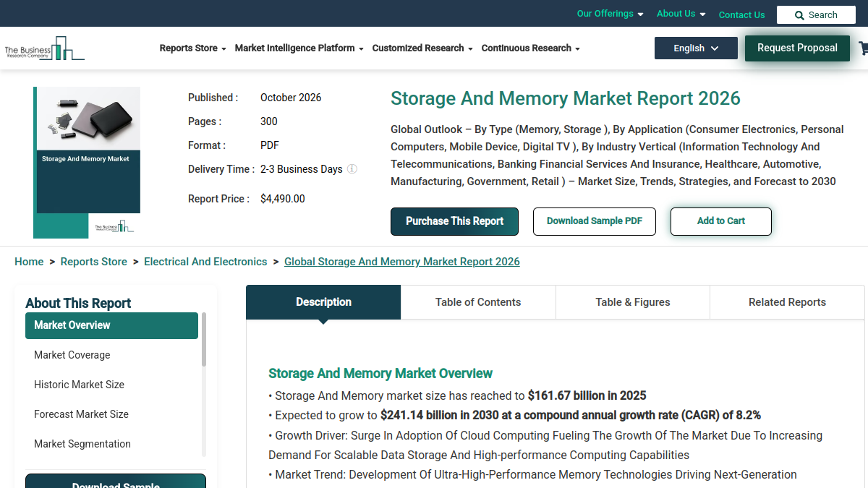Select Historic Market Size in sidebar
The height and width of the screenshot is (488, 868).
pos(111,385)
